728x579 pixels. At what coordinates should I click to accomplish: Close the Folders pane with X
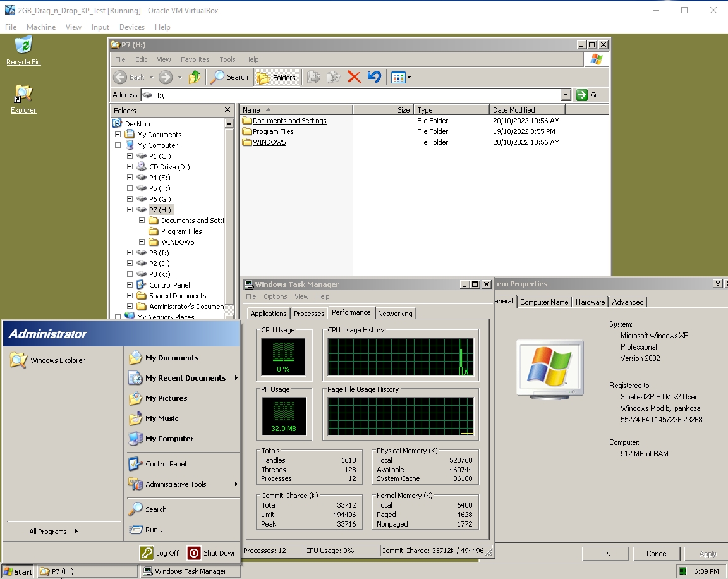(x=227, y=110)
